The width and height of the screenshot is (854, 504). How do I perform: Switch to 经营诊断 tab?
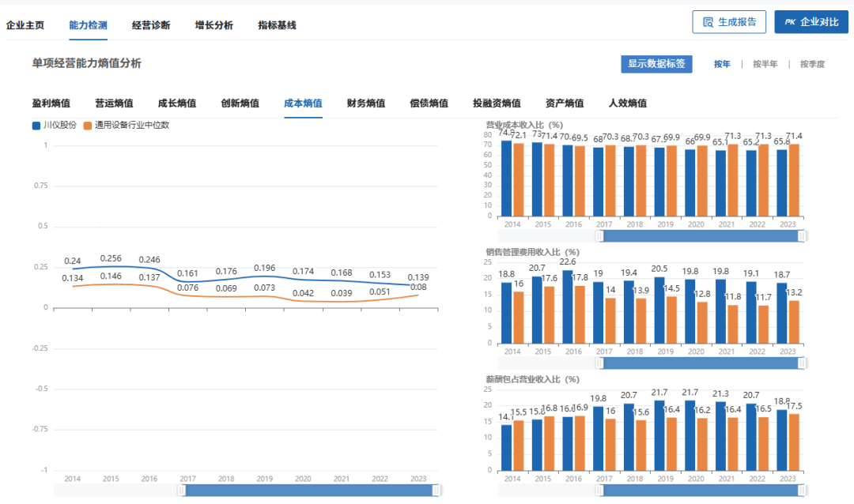pos(151,25)
